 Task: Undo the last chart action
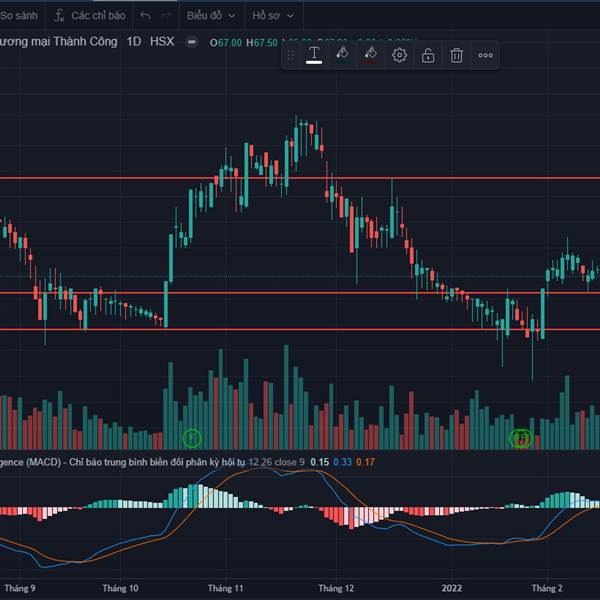click(145, 16)
